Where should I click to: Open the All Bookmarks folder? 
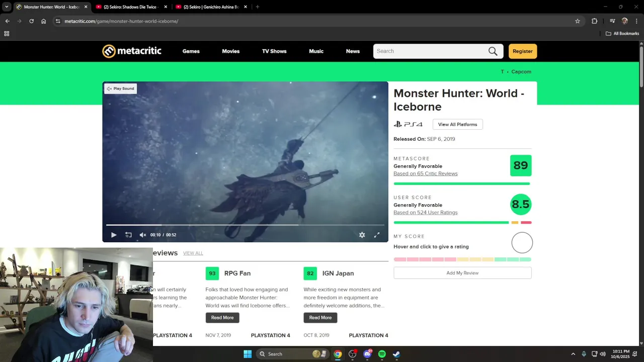[x=622, y=34]
